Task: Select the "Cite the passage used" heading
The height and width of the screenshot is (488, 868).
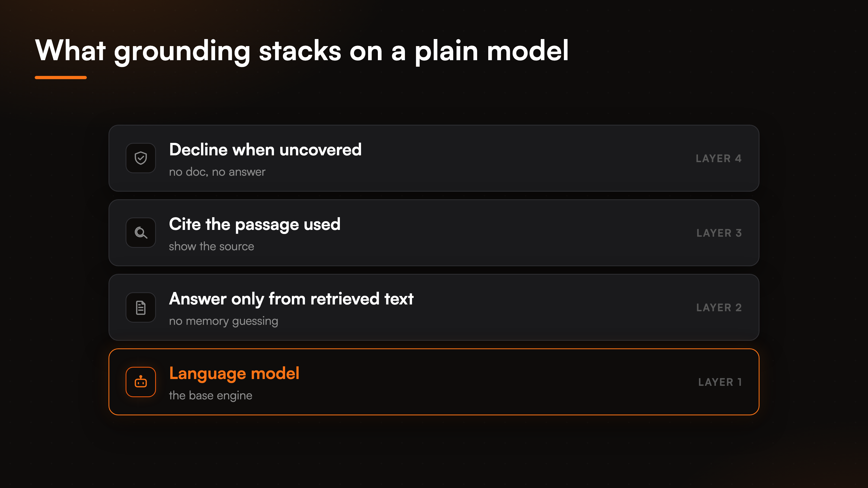Action: pyautogui.click(x=255, y=224)
